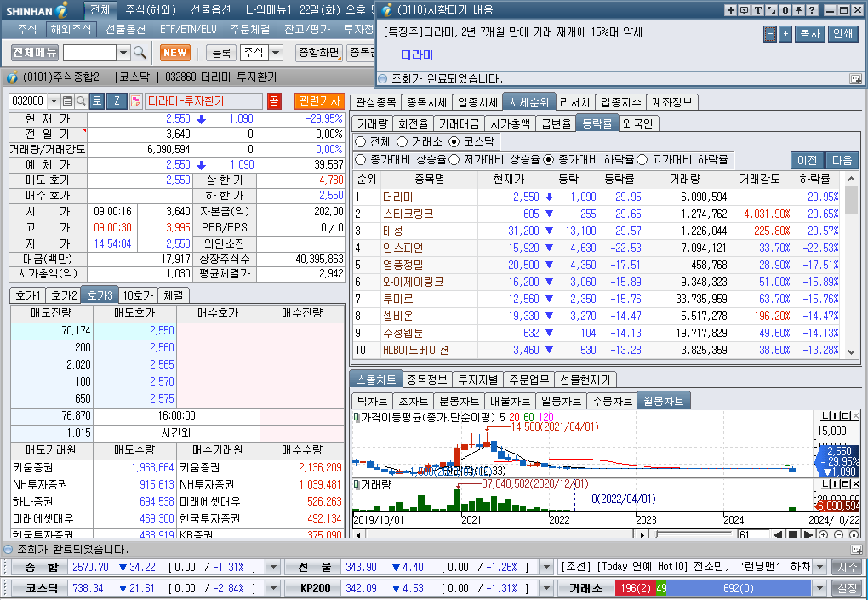Open dropdown next to news ticker headline

[x=820, y=568]
